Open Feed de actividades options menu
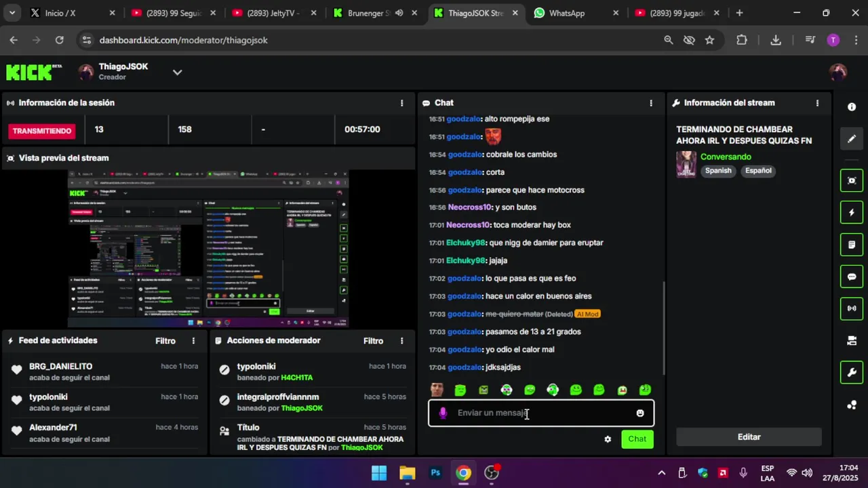868x488 pixels. click(x=193, y=341)
